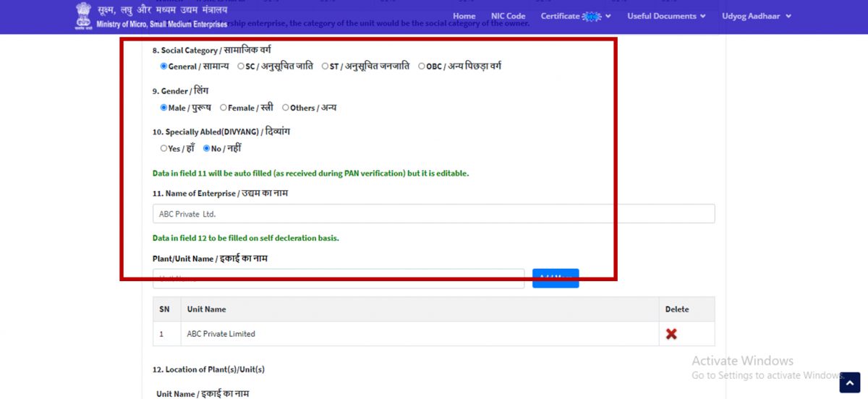Click the scroll-to-top arrow button

click(x=849, y=382)
